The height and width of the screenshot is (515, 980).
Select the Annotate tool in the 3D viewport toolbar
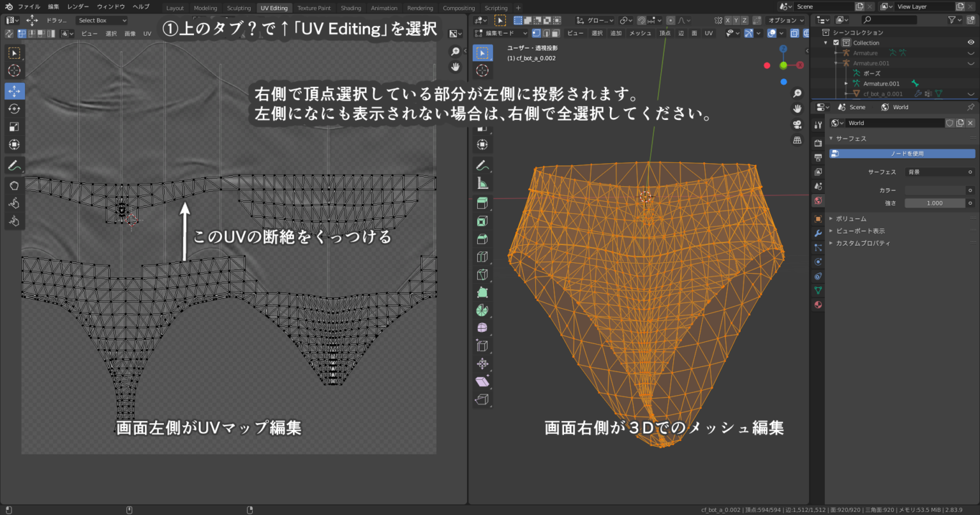(x=482, y=165)
